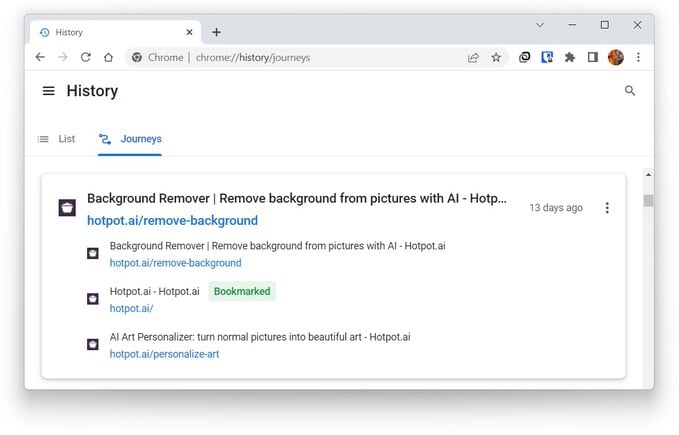Screen dimensions: 679x435
Task: Open the blue bookmark extension icon
Action: click(x=547, y=57)
